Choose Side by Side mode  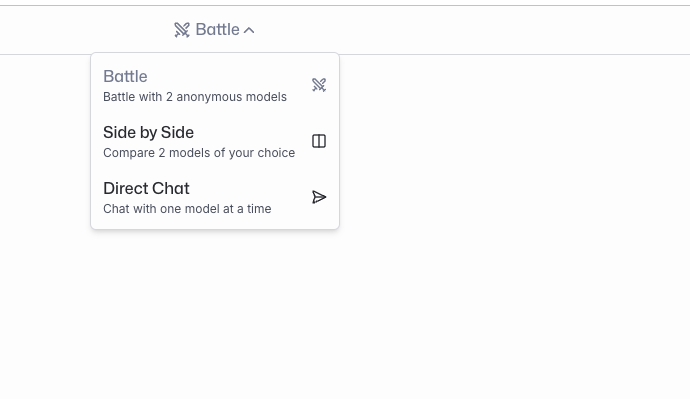215,141
